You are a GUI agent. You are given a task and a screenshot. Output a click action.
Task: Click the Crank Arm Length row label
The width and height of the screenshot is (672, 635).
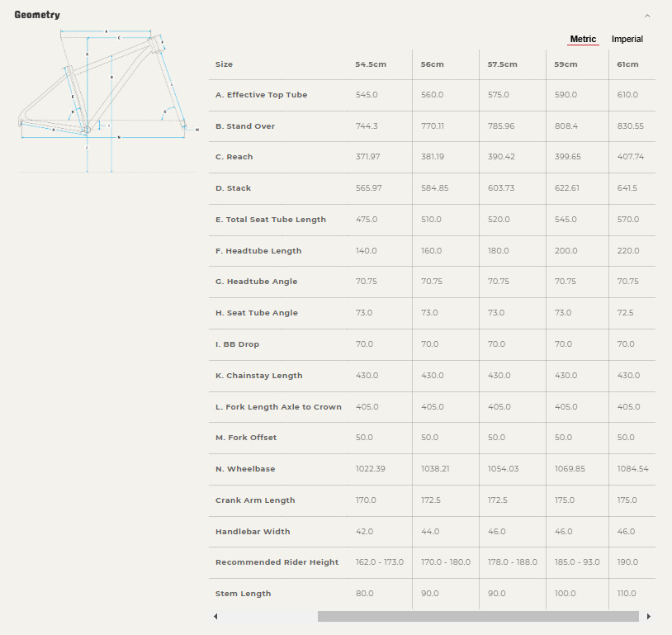255,500
